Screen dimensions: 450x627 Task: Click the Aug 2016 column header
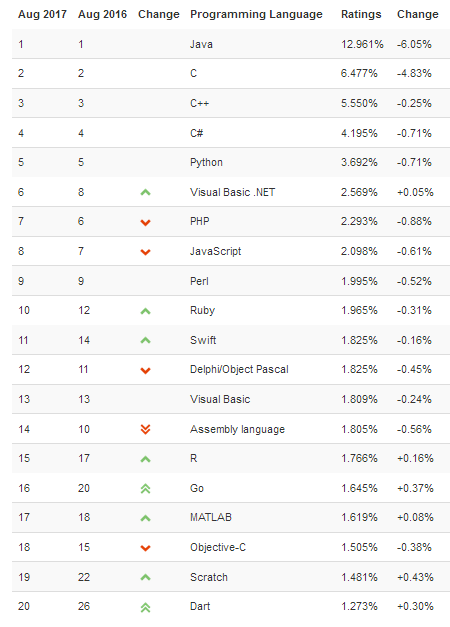coord(102,14)
